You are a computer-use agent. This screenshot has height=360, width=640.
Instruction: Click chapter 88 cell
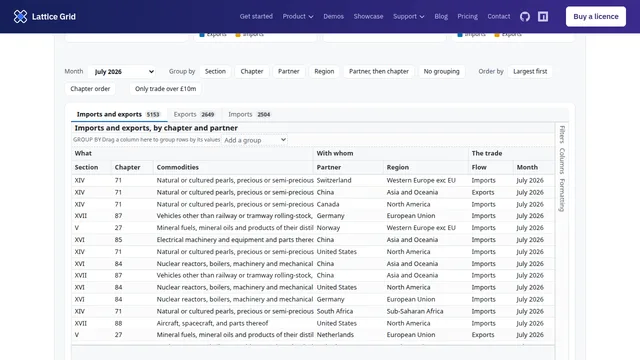132,323
